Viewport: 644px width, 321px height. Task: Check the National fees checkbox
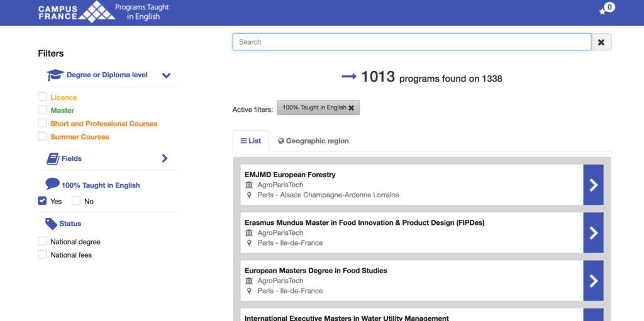coord(42,254)
